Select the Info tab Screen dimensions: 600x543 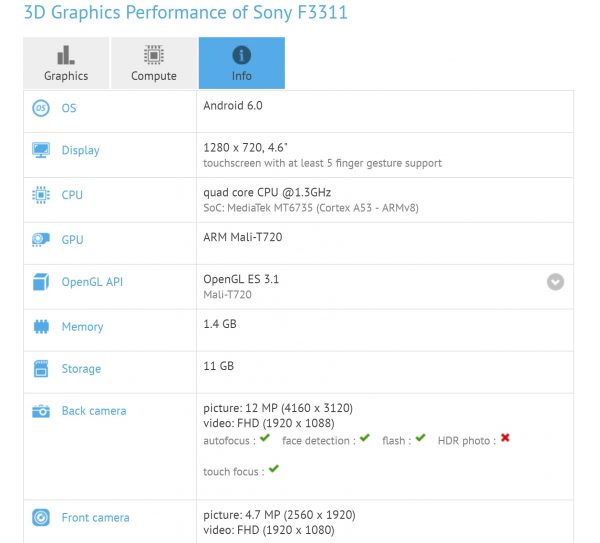coord(242,63)
